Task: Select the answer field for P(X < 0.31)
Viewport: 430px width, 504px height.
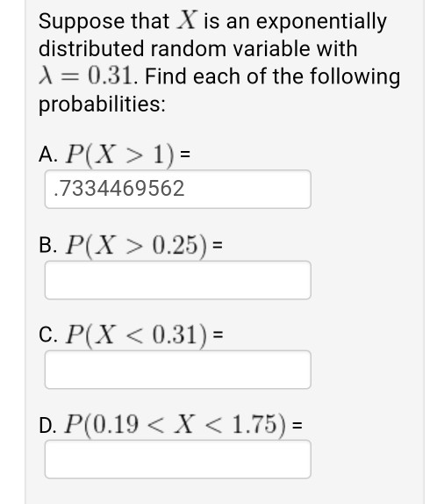Action: tap(178, 370)
